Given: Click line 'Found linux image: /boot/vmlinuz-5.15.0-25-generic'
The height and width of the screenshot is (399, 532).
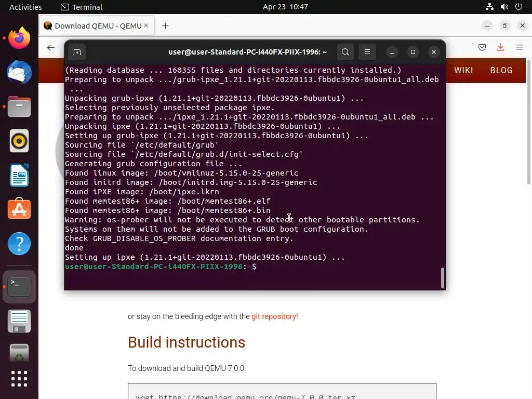Looking at the screenshot, I should tap(181, 173).
